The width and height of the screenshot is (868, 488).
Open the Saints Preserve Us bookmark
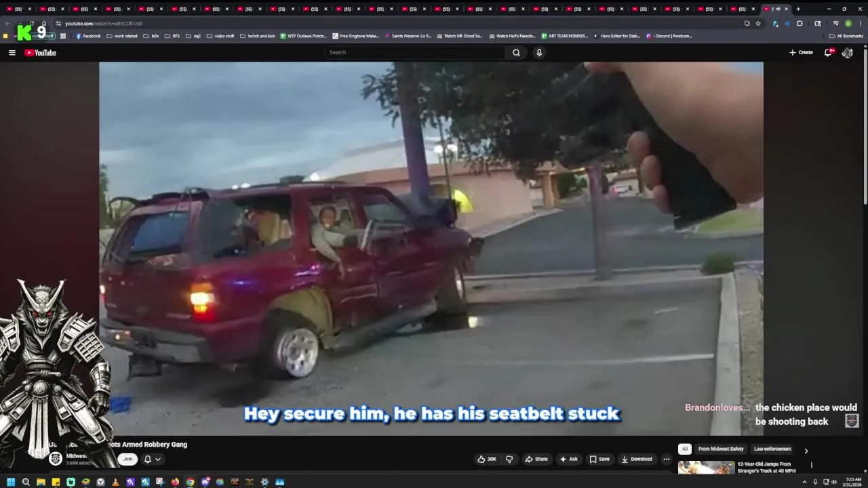(408, 36)
